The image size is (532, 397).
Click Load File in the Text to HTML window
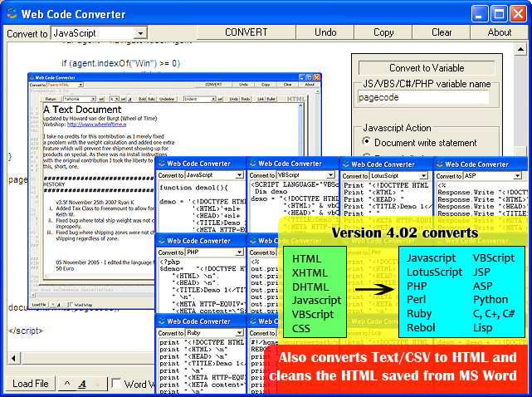pyautogui.click(x=39, y=305)
